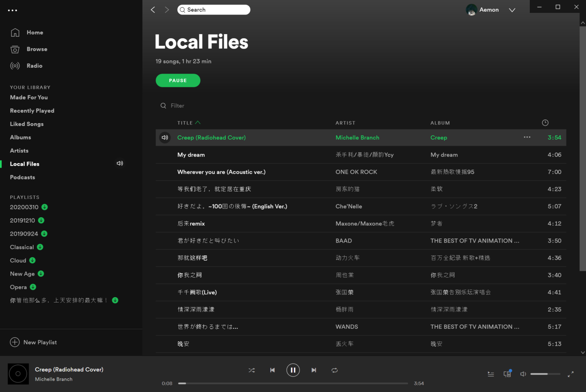Screen dimensions: 586x392
Task: Select the 后来remix track
Action: pos(191,223)
